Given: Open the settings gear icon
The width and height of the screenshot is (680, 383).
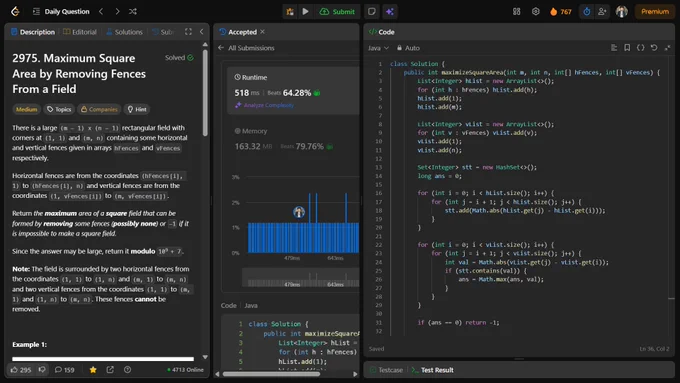Looking at the screenshot, I should tap(536, 12).
